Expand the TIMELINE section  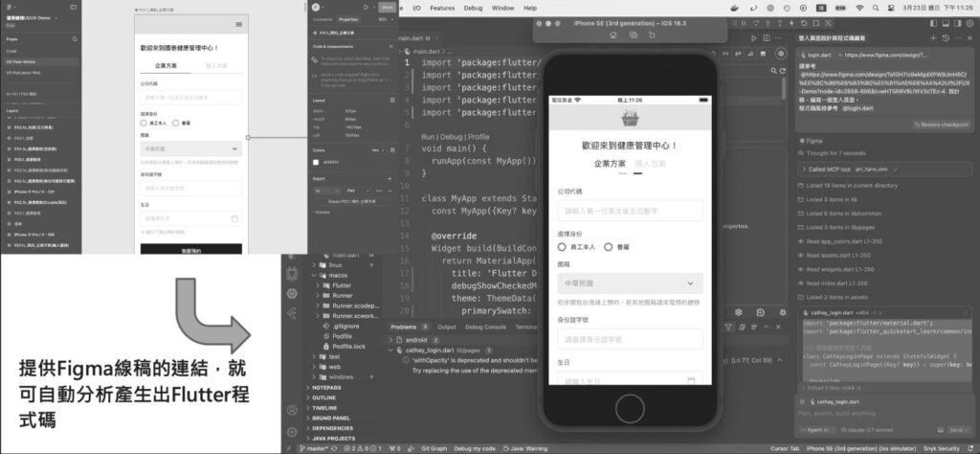(x=324, y=408)
